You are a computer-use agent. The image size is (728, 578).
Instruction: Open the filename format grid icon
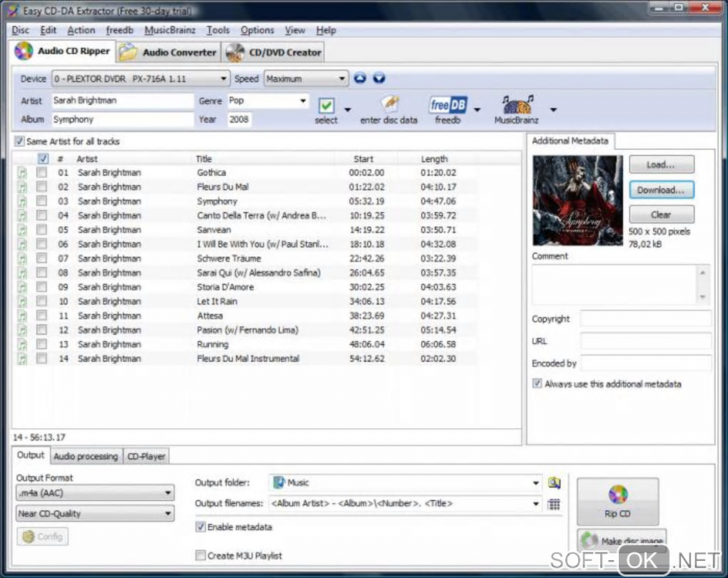click(554, 504)
